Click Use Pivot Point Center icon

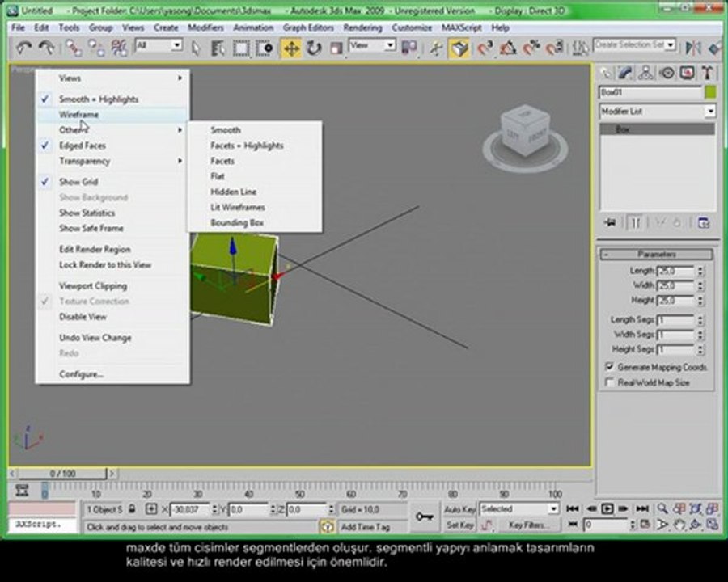pyautogui.click(x=409, y=48)
